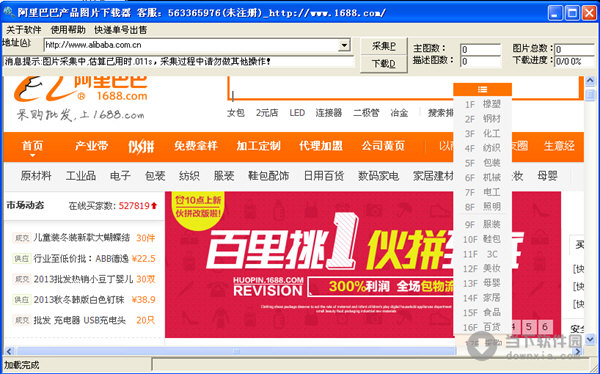This screenshot has width=600, height=374.
Task: Jump to floor 1F 橡塑
Action: click(482, 105)
